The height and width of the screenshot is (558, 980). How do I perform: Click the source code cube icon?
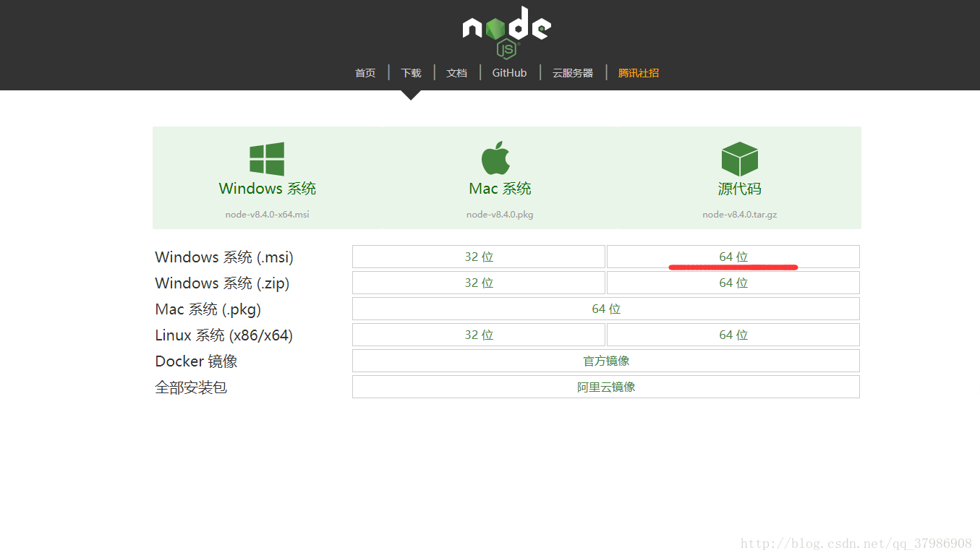point(739,159)
